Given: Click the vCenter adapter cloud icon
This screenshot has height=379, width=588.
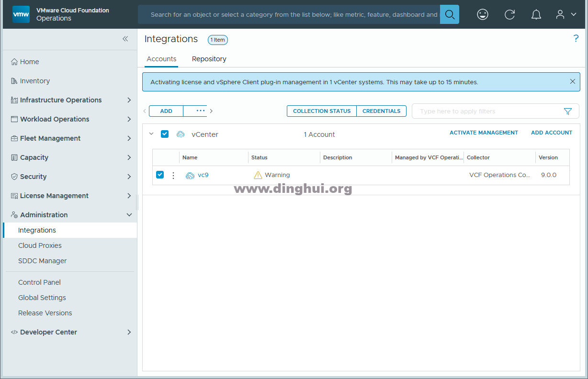Looking at the screenshot, I should coord(181,134).
